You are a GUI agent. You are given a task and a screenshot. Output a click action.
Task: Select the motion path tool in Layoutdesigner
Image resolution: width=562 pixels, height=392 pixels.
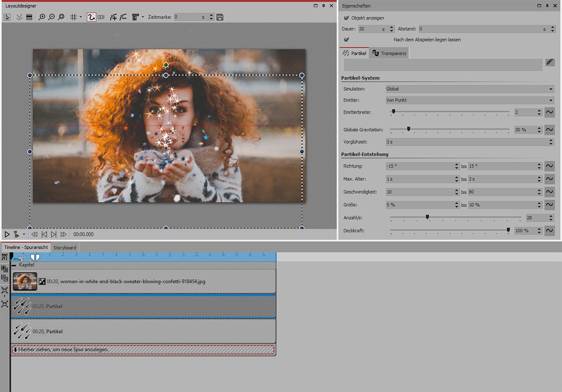91,17
